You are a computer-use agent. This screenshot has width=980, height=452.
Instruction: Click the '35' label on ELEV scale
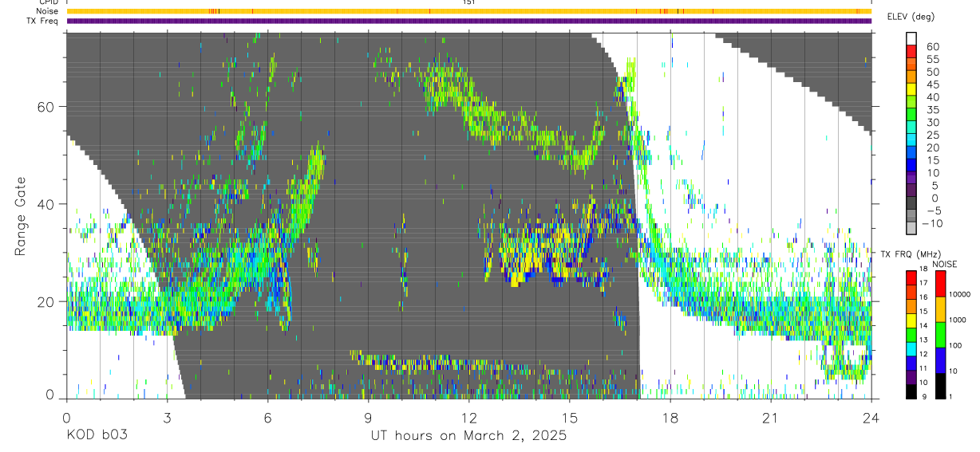click(933, 110)
